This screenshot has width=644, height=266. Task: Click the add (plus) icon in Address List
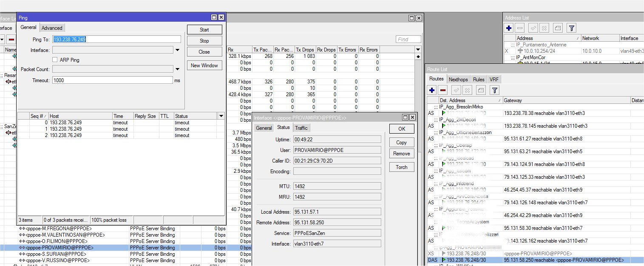point(509,28)
